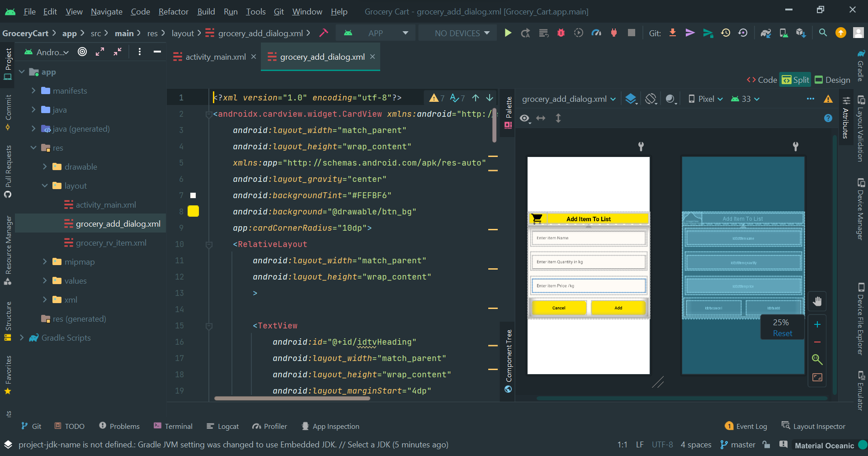Viewport: 868px width, 456px height.
Task: Open grocery_add_dialog.xml preview file dropdown
Action: pyautogui.click(x=569, y=99)
